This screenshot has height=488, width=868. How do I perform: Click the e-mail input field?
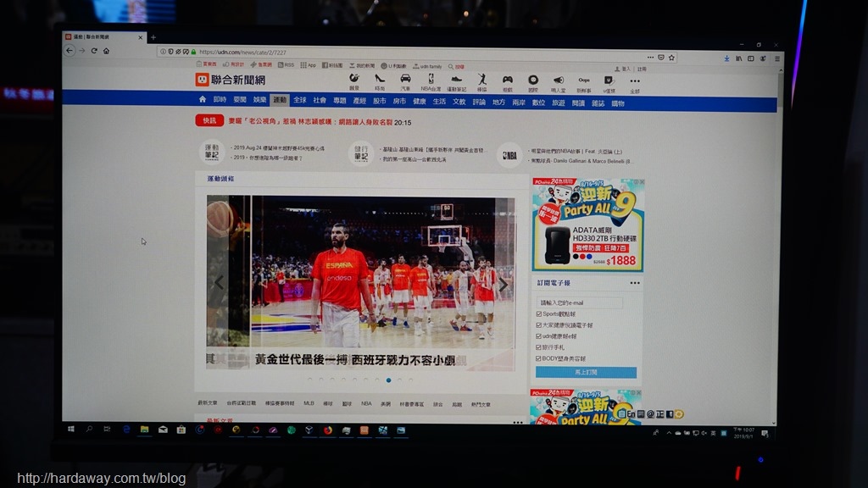[579, 302]
